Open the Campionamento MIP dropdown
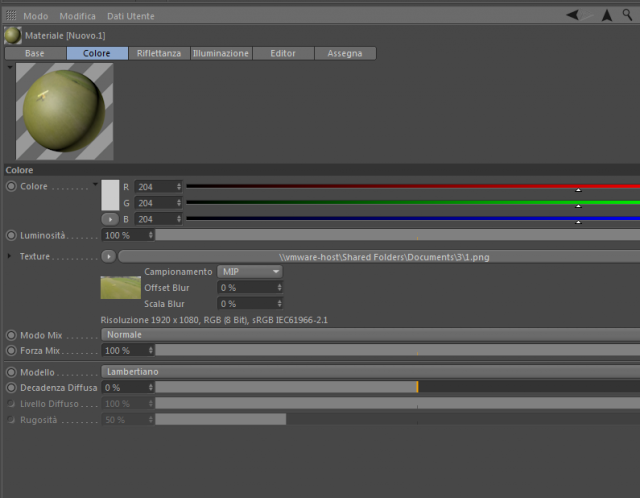640x498 pixels. click(x=250, y=271)
